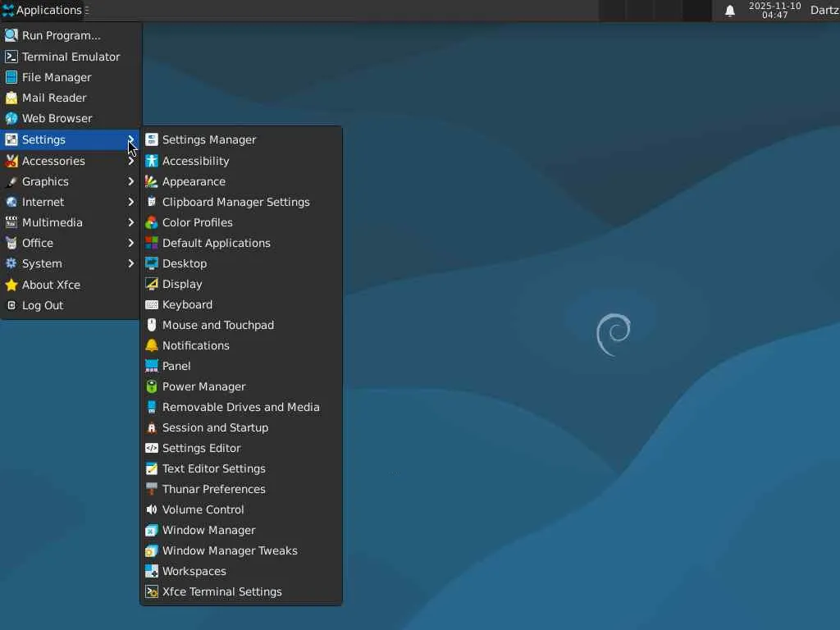Open Run Program from the menu
Image resolution: width=840 pixels, height=630 pixels.
click(x=71, y=35)
